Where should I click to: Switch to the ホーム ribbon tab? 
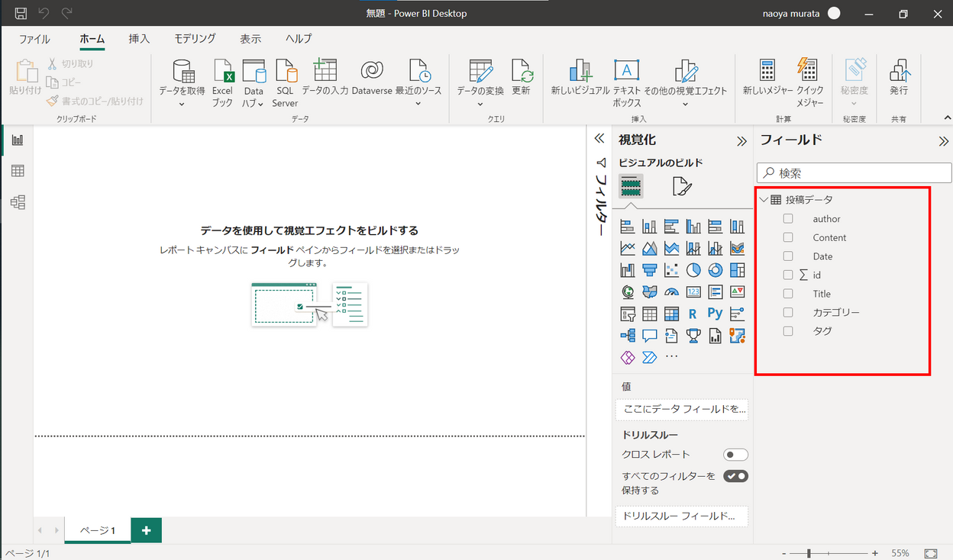tap(92, 39)
